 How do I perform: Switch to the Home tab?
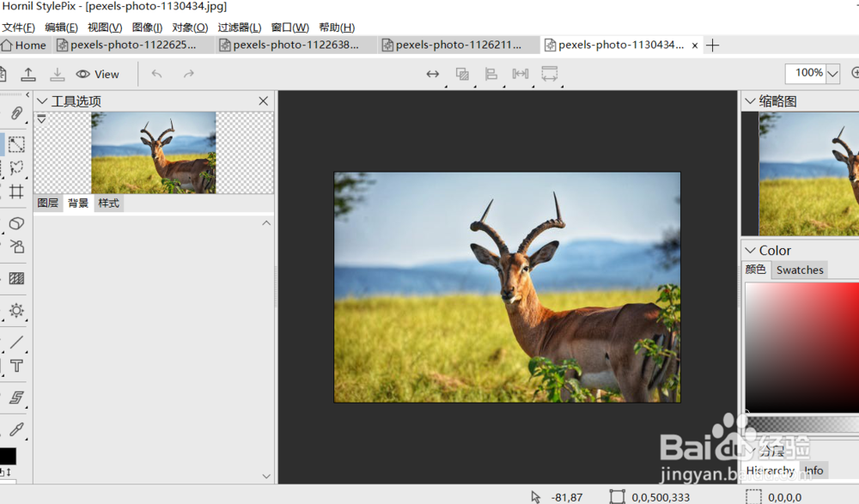(24, 45)
